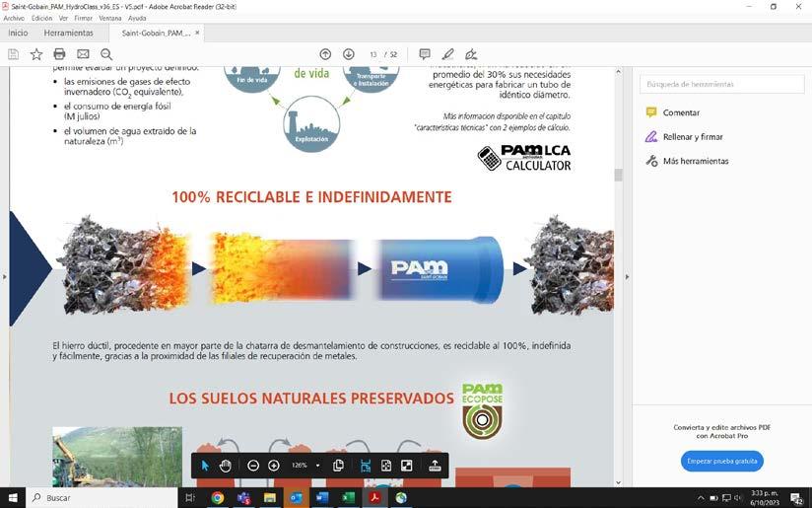This screenshot has width=812, height=508.
Task: Open the Ventana menu
Action: click(109, 18)
